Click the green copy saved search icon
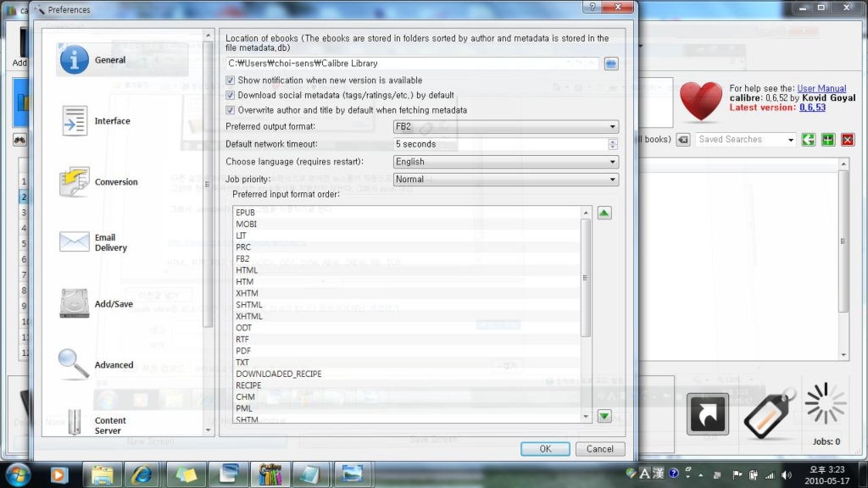Screen dimensions: 868x488 click(x=808, y=140)
